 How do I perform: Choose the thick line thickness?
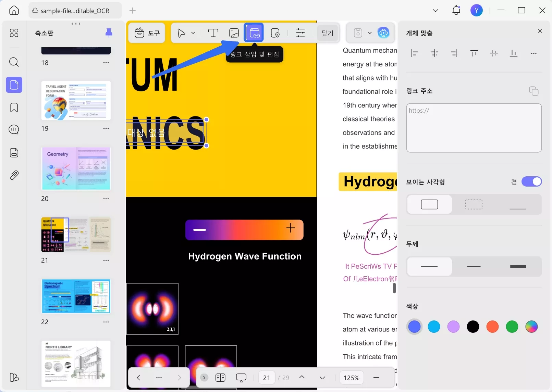pyautogui.click(x=518, y=266)
